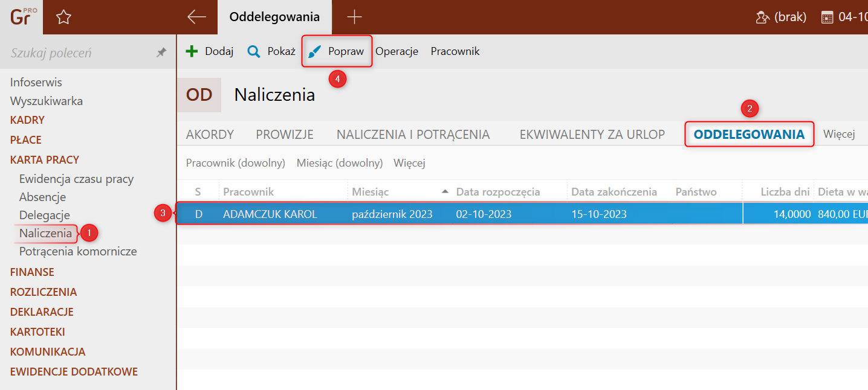Expand the ROZLICZENIA section
The image size is (868, 390).
pos(44,292)
